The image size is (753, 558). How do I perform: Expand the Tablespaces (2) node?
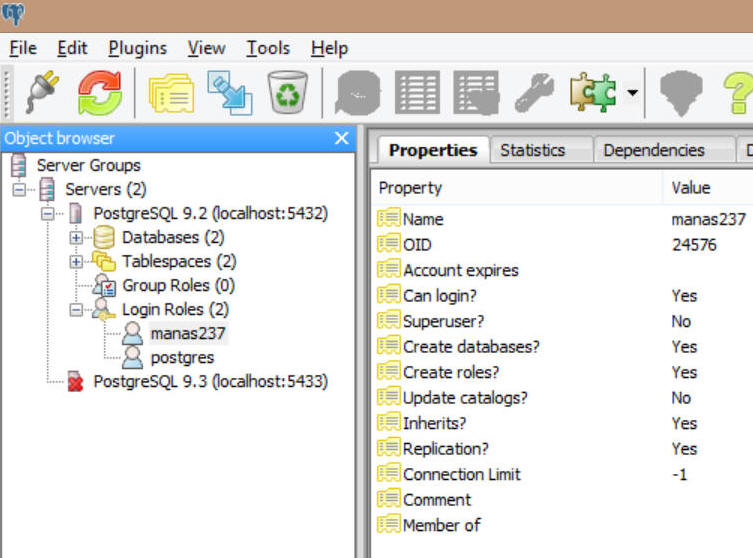[x=76, y=261]
